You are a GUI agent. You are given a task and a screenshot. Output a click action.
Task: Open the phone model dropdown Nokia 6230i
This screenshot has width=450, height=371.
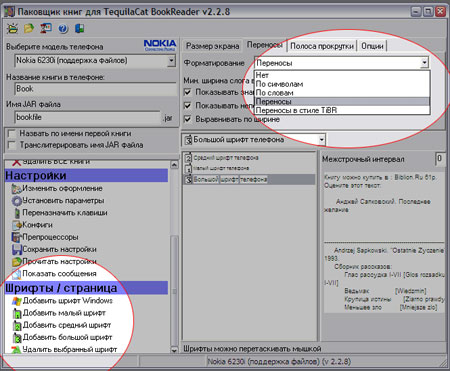click(x=171, y=61)
